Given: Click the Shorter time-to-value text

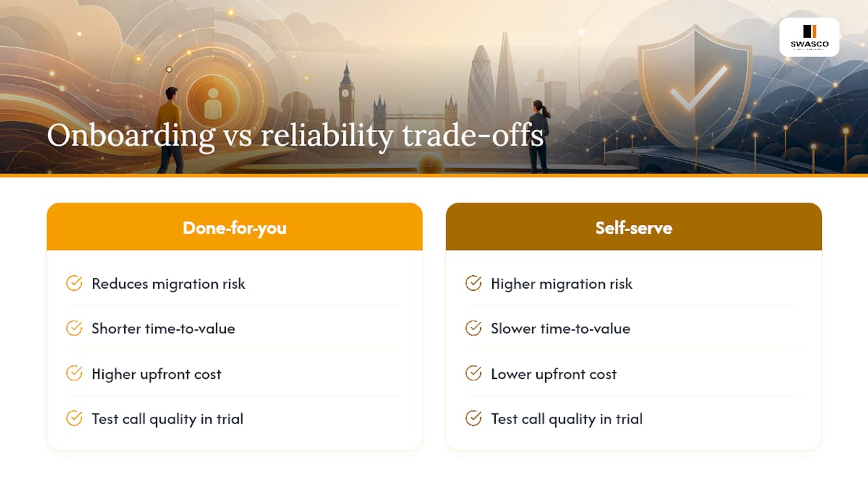Looking at the screenshot, I should [x=163, y=329].
